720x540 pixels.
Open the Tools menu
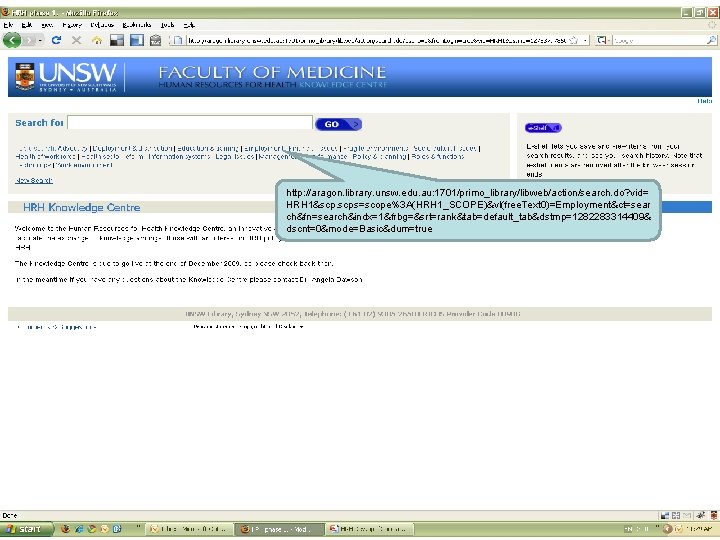[x=167, y=25]
